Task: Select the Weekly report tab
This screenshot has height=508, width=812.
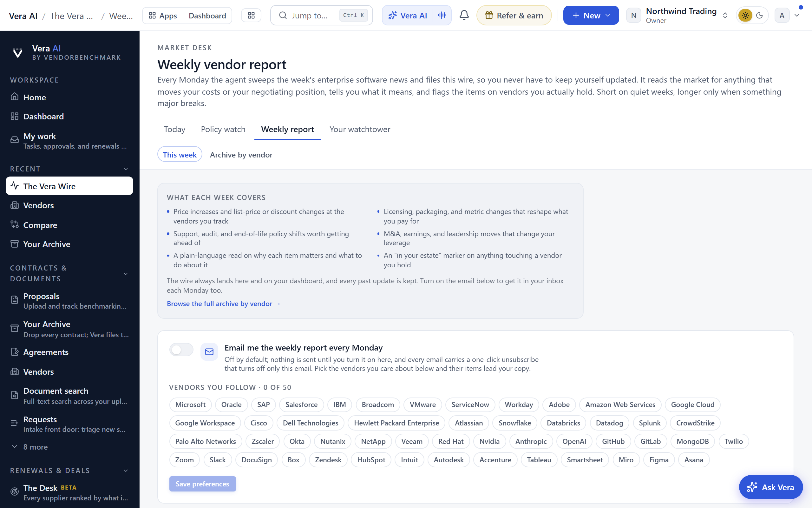Action: coord(288,129)
